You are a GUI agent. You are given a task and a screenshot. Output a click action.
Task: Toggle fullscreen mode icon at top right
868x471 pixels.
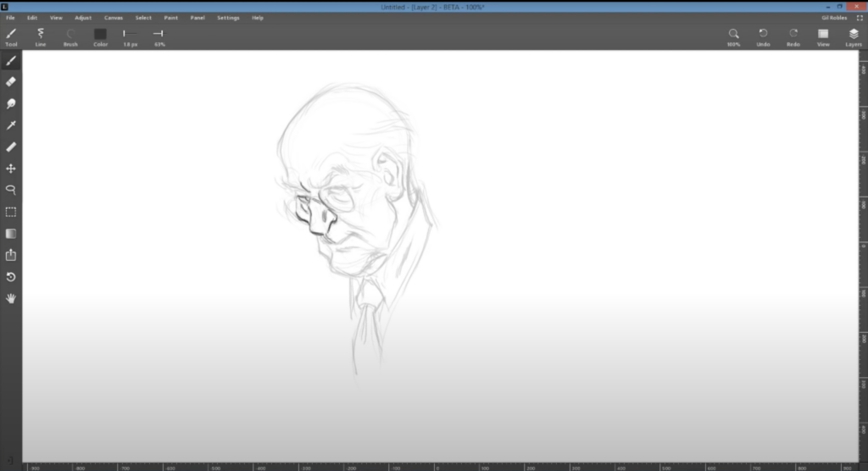pos(860,18)
